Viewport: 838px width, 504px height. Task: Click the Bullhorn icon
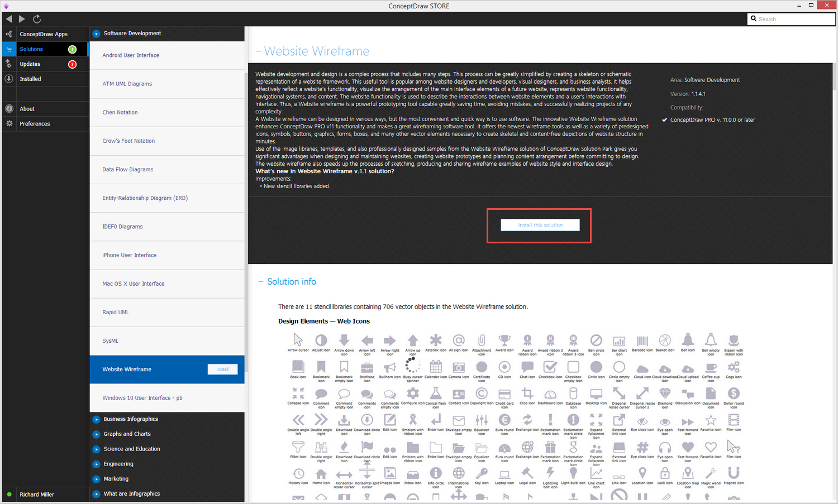pos(390,367)
